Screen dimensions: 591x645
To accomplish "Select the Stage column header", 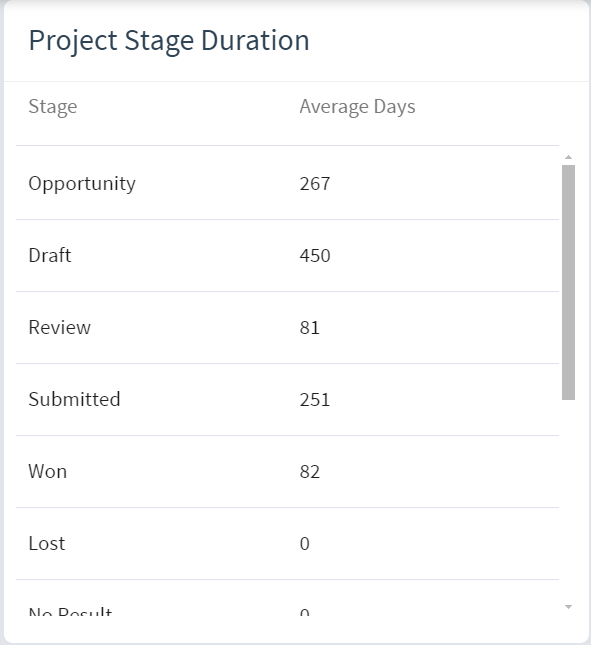I will coord(53,107).
